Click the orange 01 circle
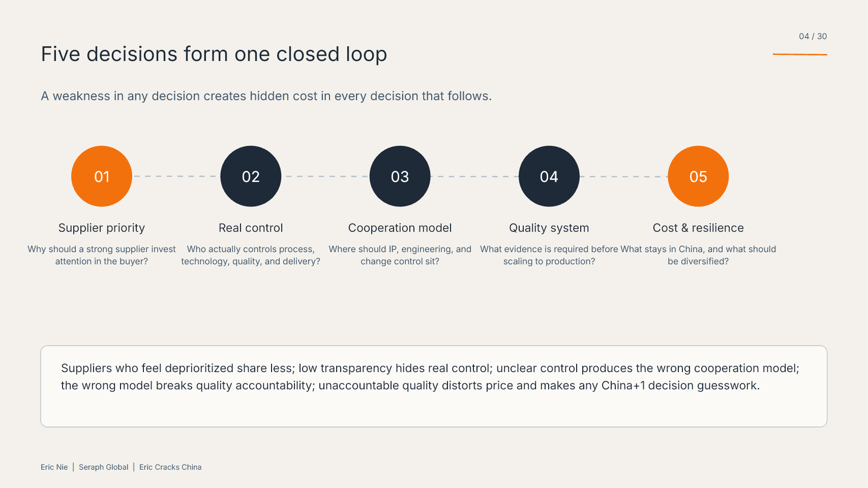Image resolution: width=868 pixels, height=488 pixels. click(x=102, y=176)
